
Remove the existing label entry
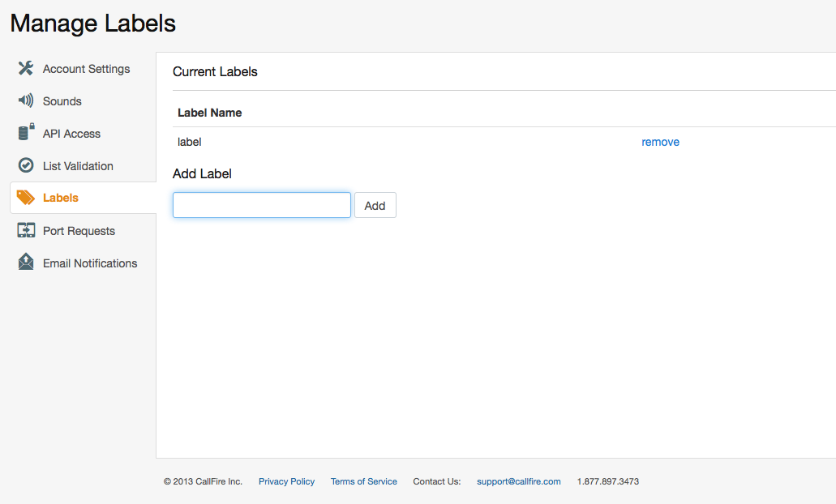[660, 142]
